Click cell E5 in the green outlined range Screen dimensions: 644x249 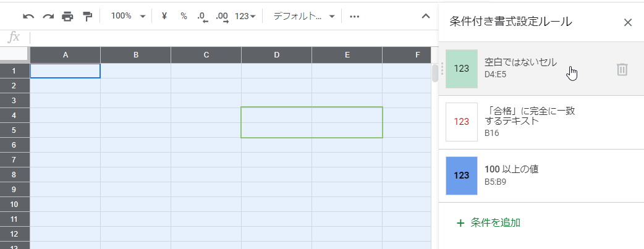pyautogui.click(x=347, y=130)
